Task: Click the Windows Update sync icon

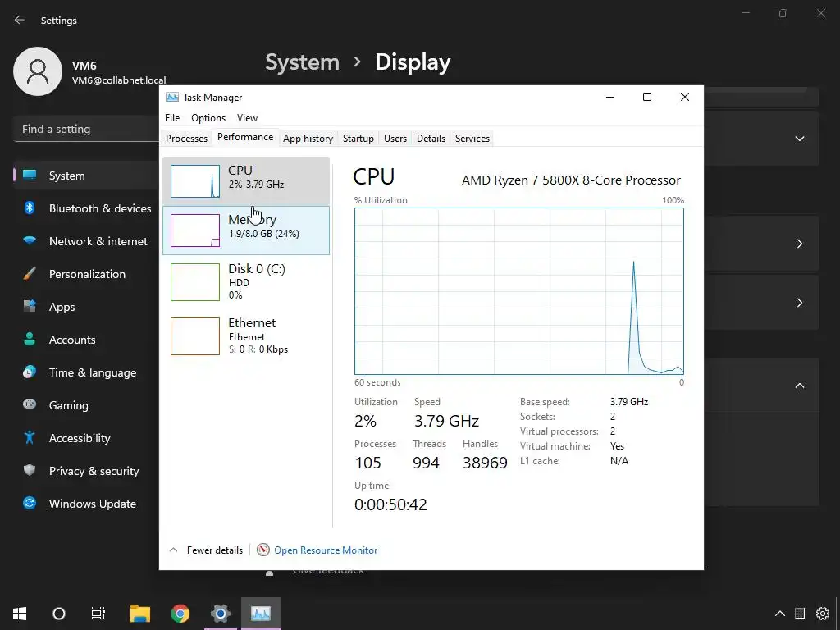Action: [30, 503]
